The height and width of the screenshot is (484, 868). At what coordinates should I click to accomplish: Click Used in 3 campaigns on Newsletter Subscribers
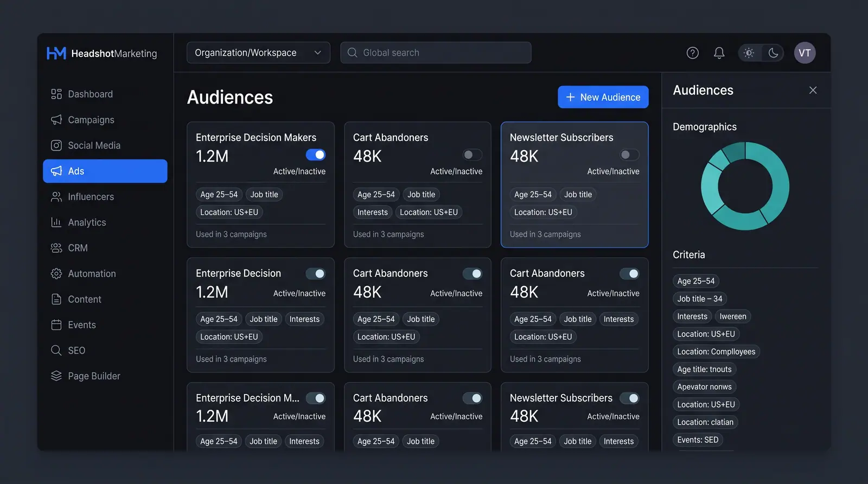[545, 234]
